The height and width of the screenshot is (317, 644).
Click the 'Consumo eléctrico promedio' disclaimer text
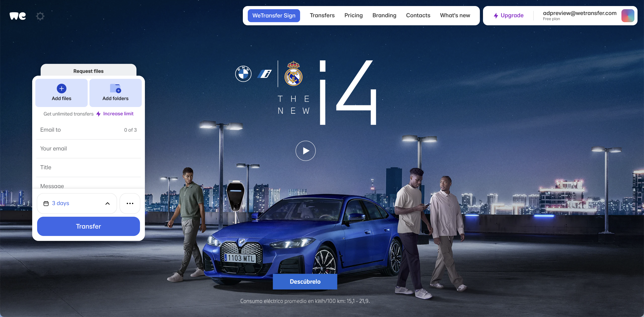(x=305, y=301)
